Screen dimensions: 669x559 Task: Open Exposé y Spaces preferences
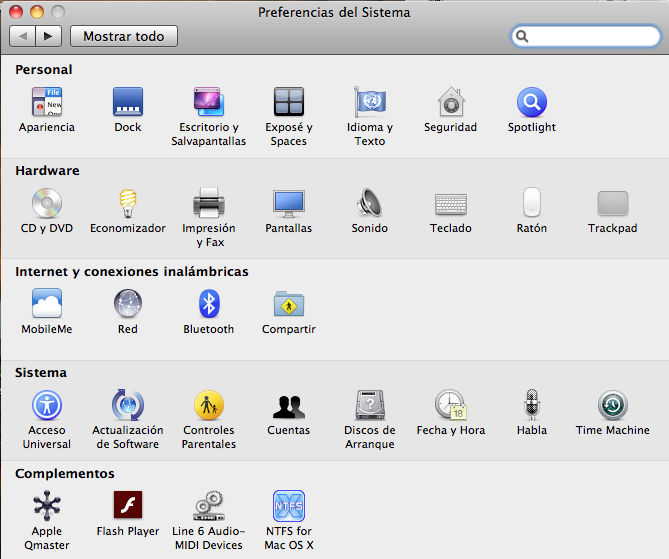click(289, 103)
